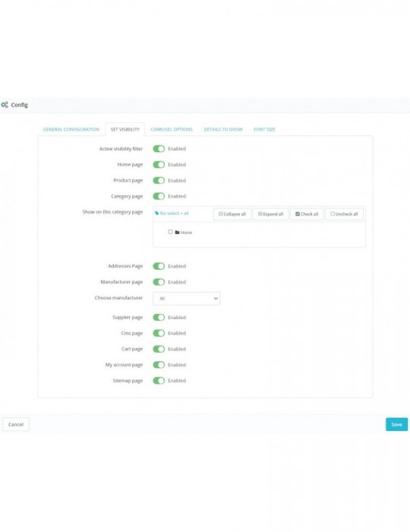This screenshot has height=532, width=410.
Task: Disable the Supplier page toggle
Action: tap(159, 317)
